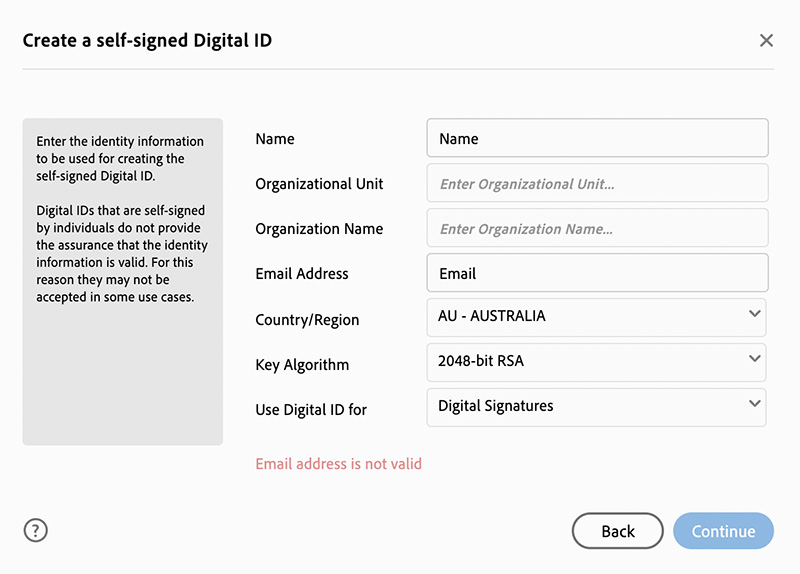Select the Organization Name input box

coord(597,229)
